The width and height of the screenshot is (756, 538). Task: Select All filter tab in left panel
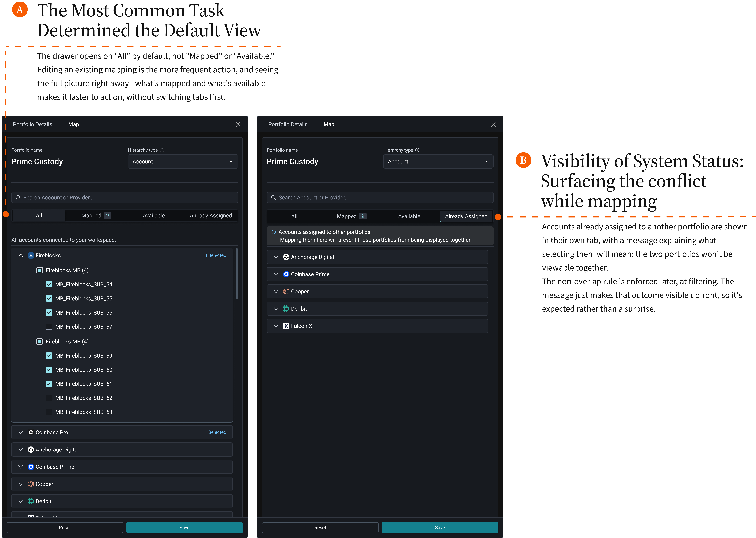[x=39, y=216]
